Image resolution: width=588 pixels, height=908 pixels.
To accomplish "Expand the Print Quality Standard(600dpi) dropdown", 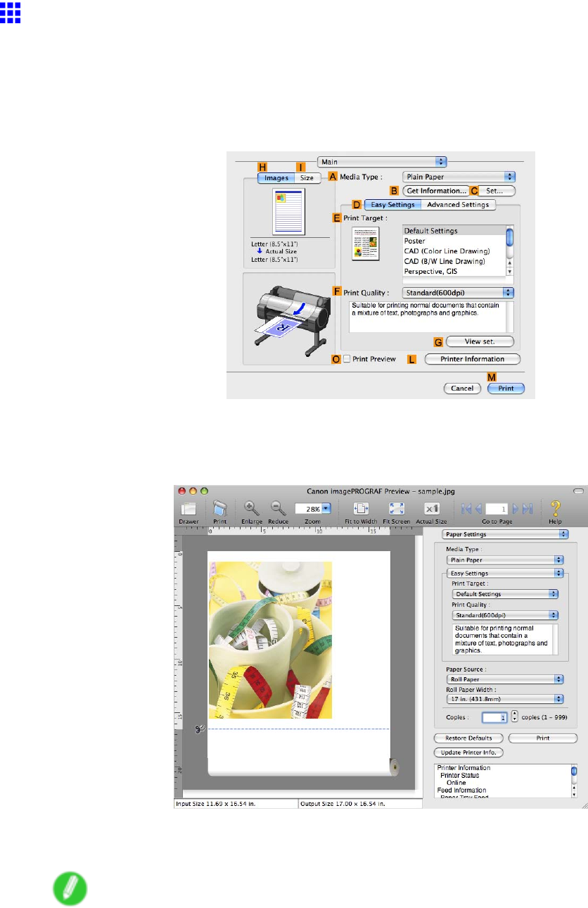I will pyautogui.click(x=459, y=292).
